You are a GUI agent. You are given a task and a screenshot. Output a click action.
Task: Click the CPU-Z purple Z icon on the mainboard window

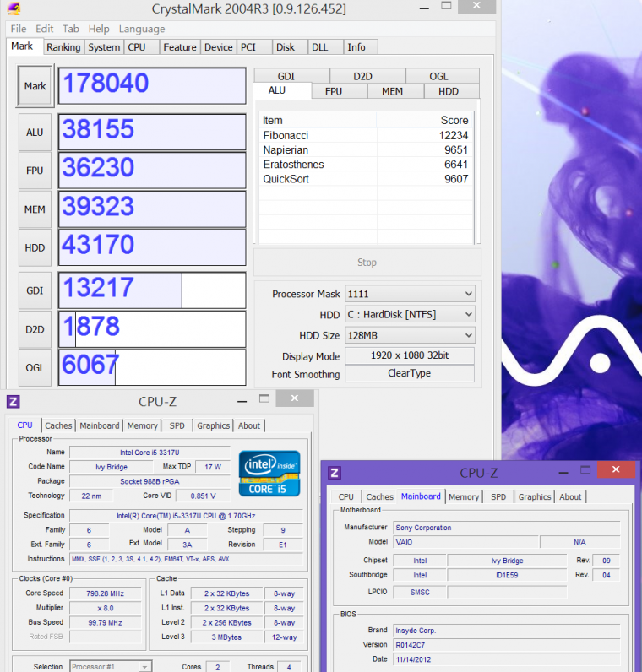335,473
